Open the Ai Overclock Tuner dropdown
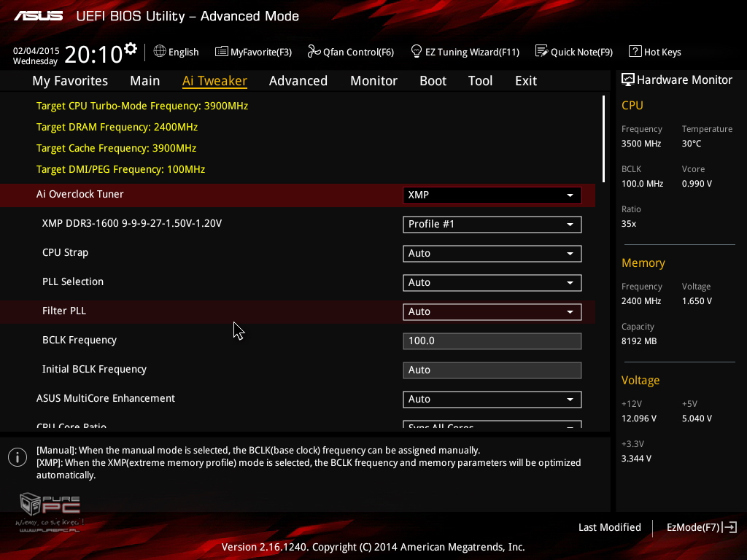Screen dimensions: 747x560 pyautogui.click(x=492, y=195)
